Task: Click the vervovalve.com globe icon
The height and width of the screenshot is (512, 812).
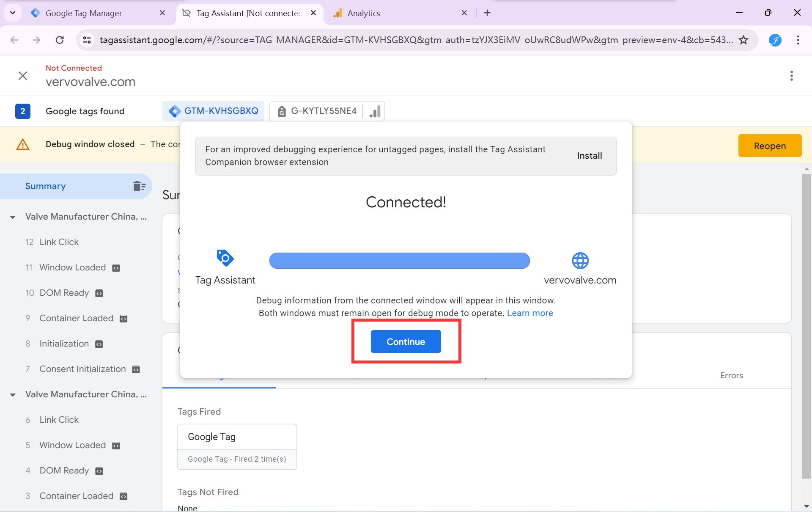Action: point(580,261)
